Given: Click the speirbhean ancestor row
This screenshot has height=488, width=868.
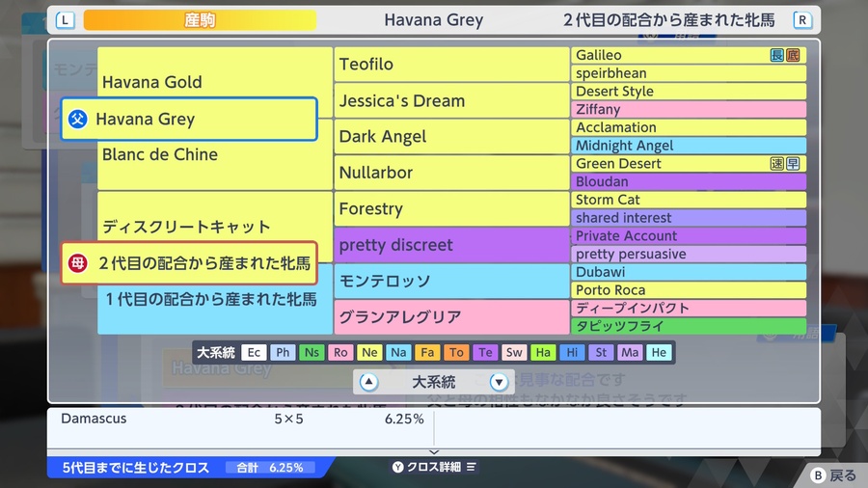Looking at the screenshot, I should [x=689, y=73].
